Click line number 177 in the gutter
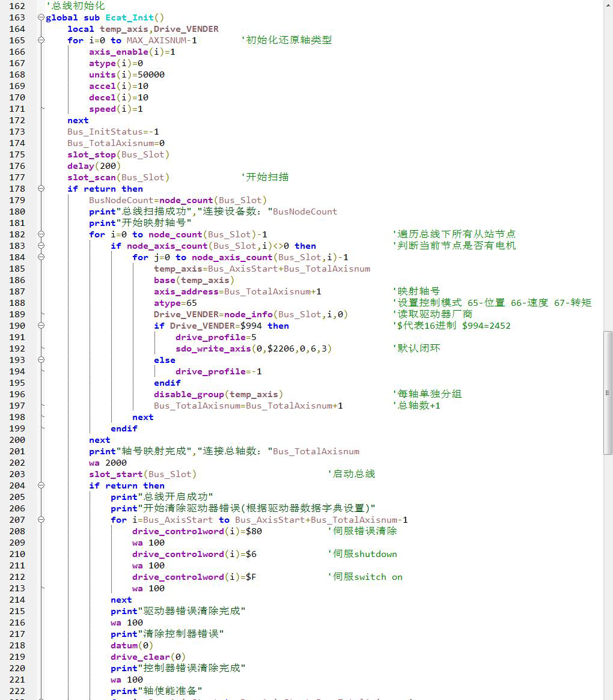Screen dimensions: 613x700 (17, 177)
